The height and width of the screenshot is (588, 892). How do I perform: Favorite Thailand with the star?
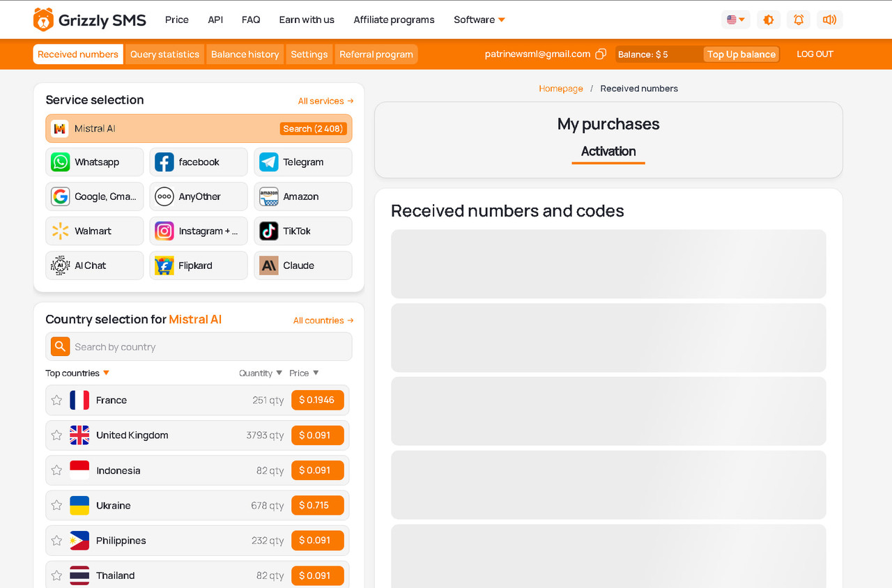[x=57, y=575]
